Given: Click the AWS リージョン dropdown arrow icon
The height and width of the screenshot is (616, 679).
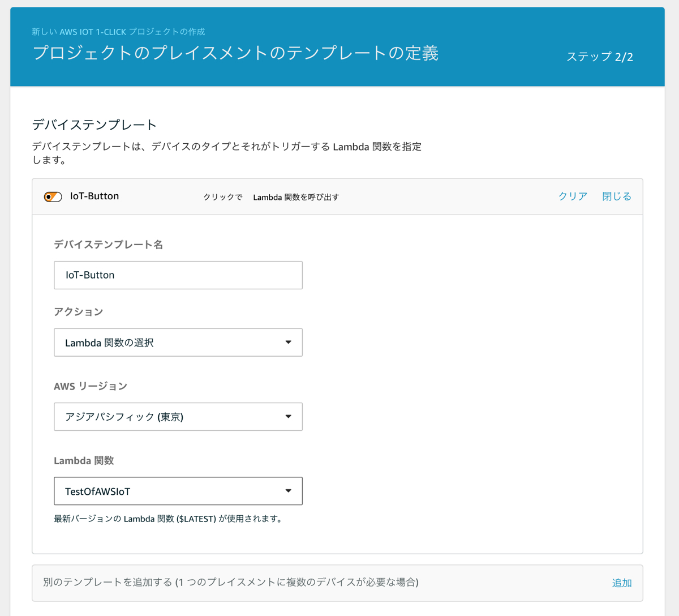Looking at the screenshot, I should click(289, 417).
